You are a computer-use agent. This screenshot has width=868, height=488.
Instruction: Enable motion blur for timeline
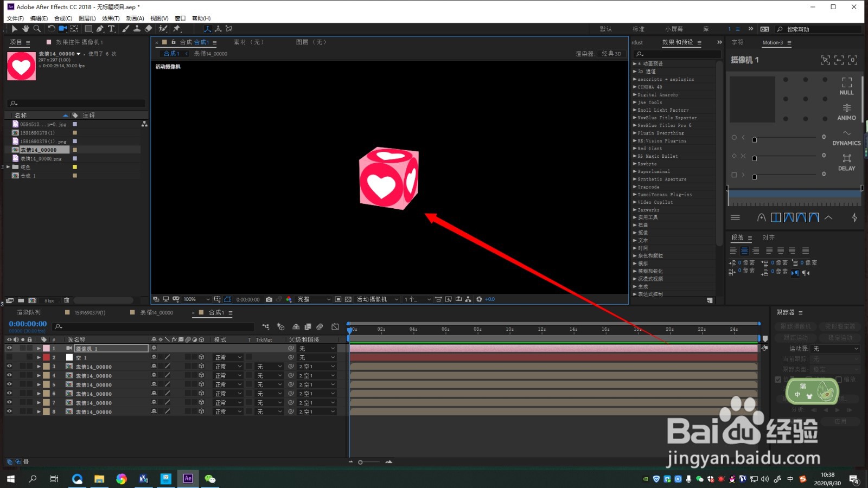[x=320, y=326]
